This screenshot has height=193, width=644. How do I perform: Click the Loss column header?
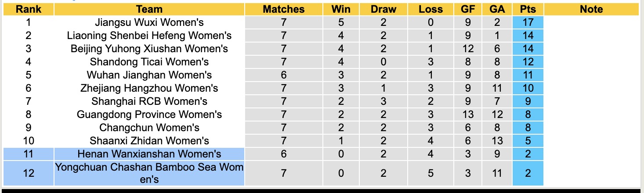[431, 9]
